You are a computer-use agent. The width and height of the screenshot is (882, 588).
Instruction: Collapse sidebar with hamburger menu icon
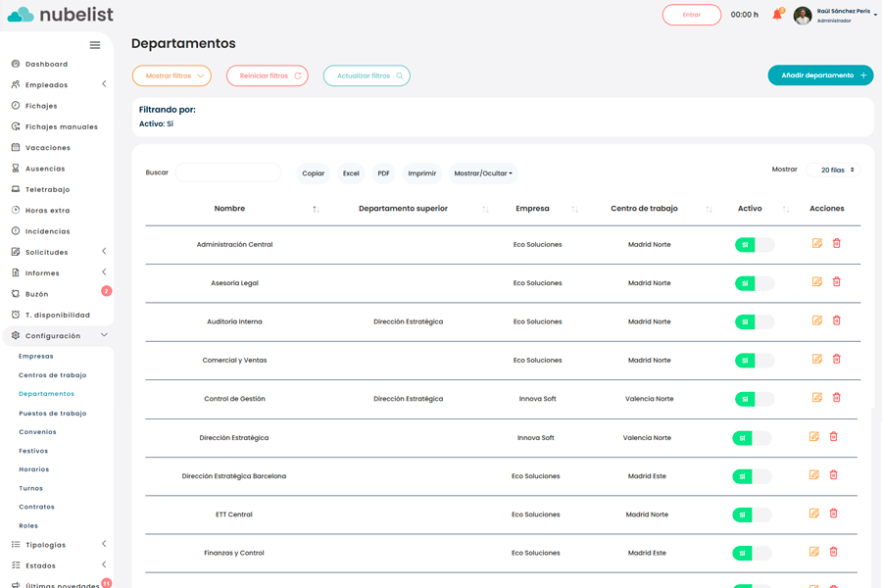tap(95, 45)
